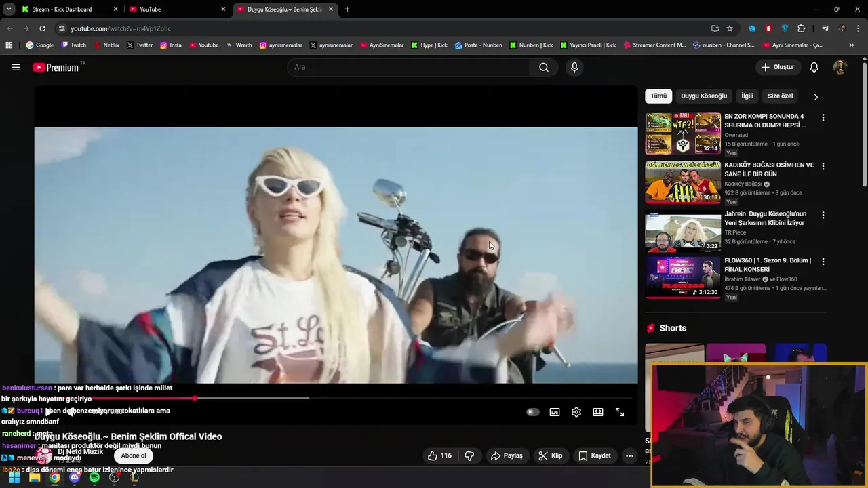Viewport: 868px width, 488px height.
Task: Open the notifications bell
Action: [814, 67]
